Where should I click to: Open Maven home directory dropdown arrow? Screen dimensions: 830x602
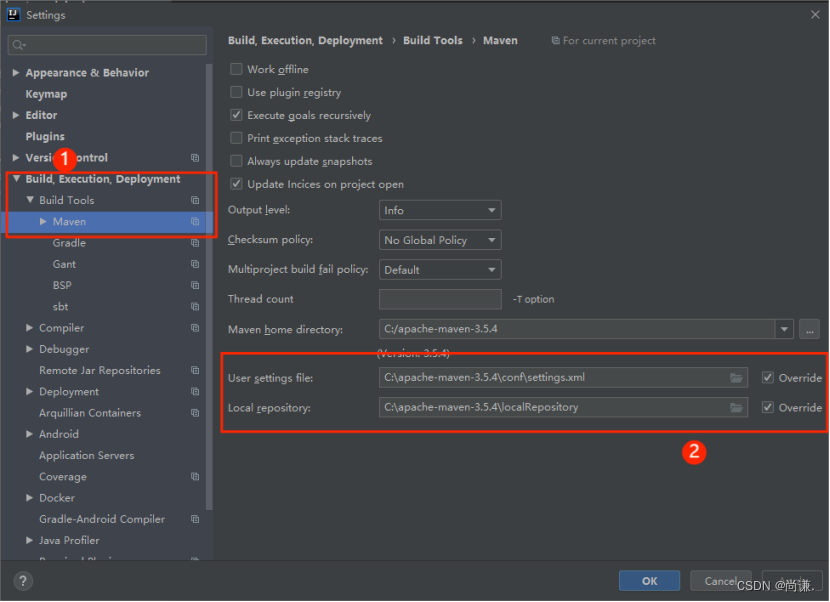click(x=784, y=329)
